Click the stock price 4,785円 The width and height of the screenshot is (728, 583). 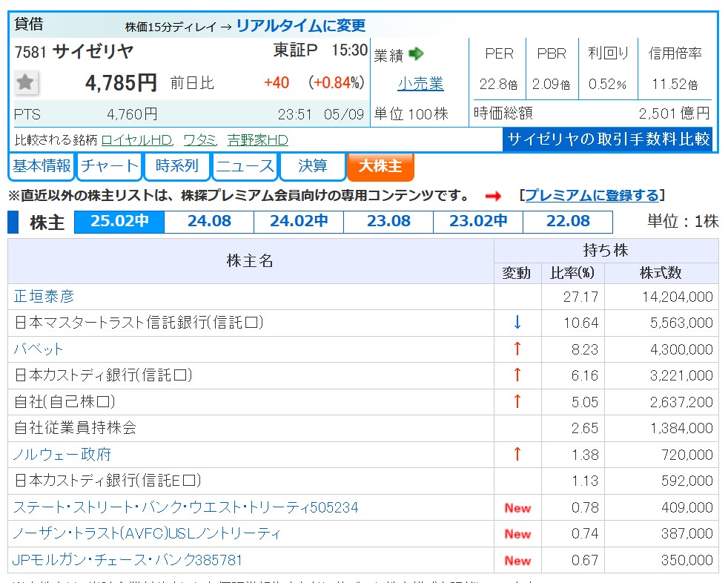(121, 83)
